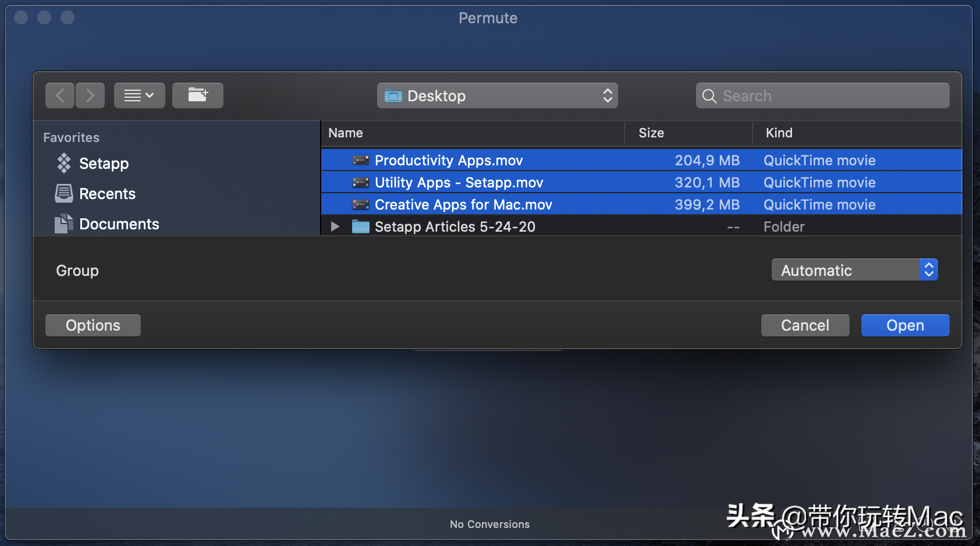Select the Productivity Apps.mov file
980x546 pixels.
(641, 160)
